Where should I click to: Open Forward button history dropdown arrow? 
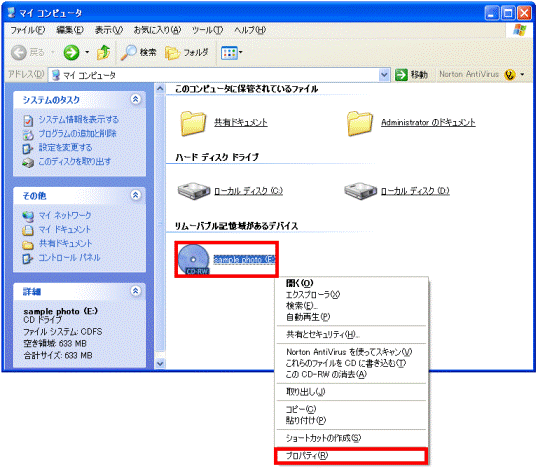[87, 52]
